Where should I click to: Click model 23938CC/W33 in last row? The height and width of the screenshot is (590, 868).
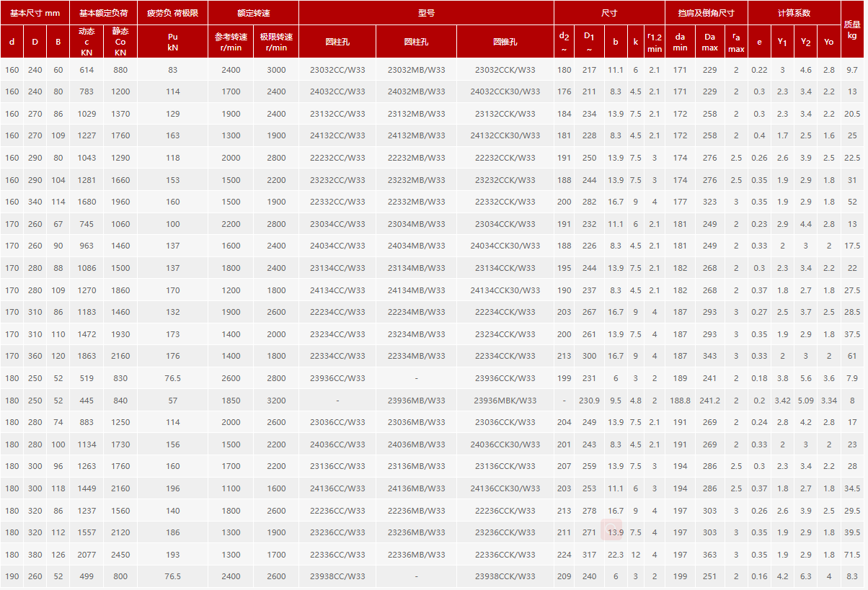point(337,576)
